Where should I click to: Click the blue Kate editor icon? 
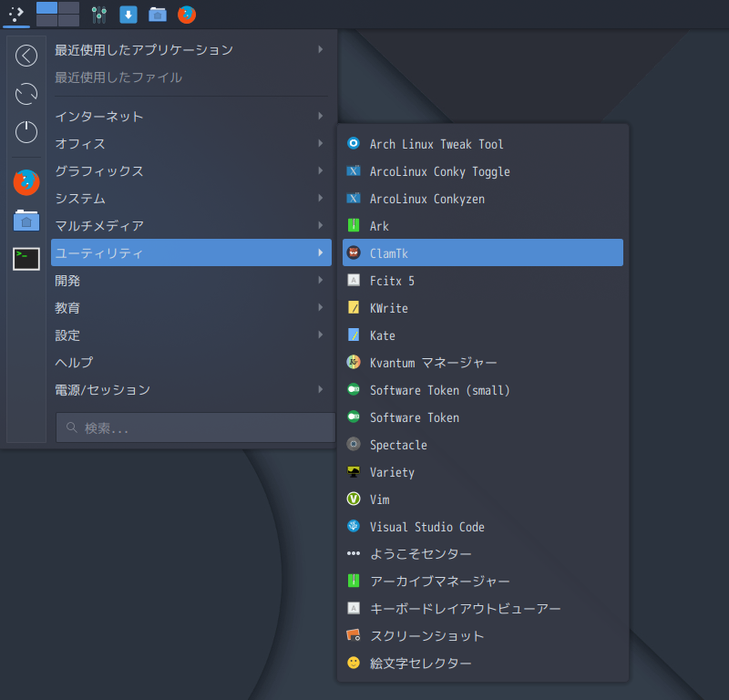click(354, 335)
